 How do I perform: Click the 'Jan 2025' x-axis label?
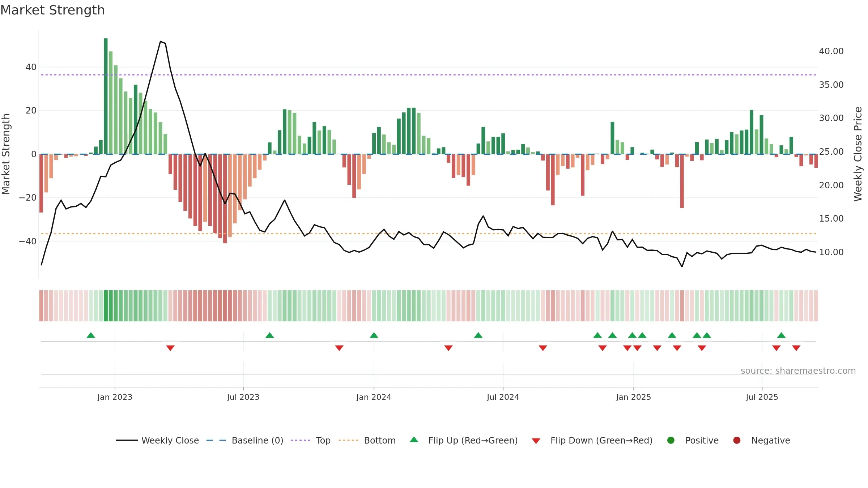pos(633,397)
